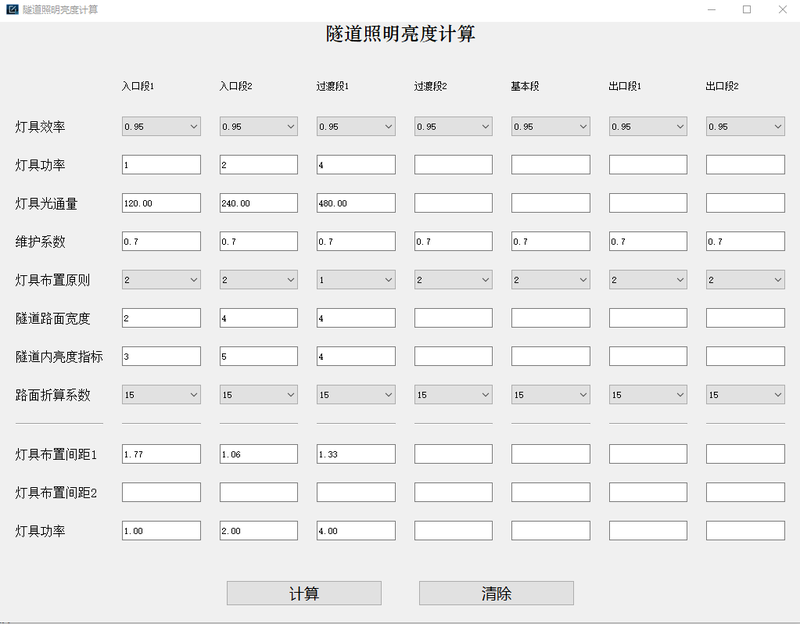This screenshot has width=800, height=624.
Task: Expand 路面折算系数 dropdown for 出口段2
Action: 745,394
